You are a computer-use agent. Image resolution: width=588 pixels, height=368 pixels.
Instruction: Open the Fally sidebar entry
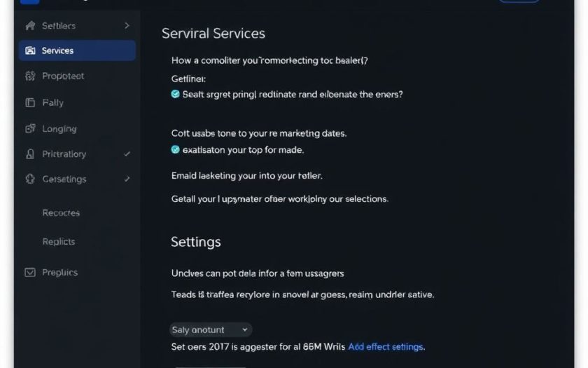coord(52,102)
